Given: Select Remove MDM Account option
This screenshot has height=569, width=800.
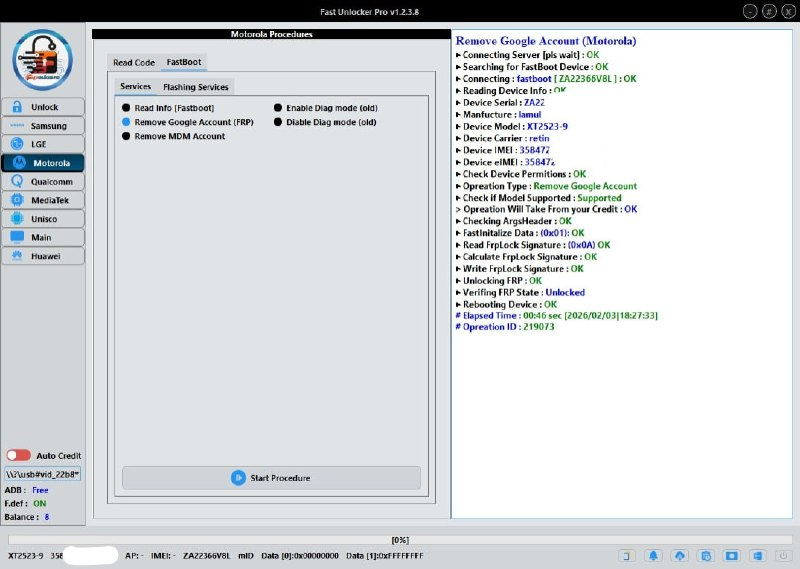Looking at the screenshot, I should click(127, 136).
